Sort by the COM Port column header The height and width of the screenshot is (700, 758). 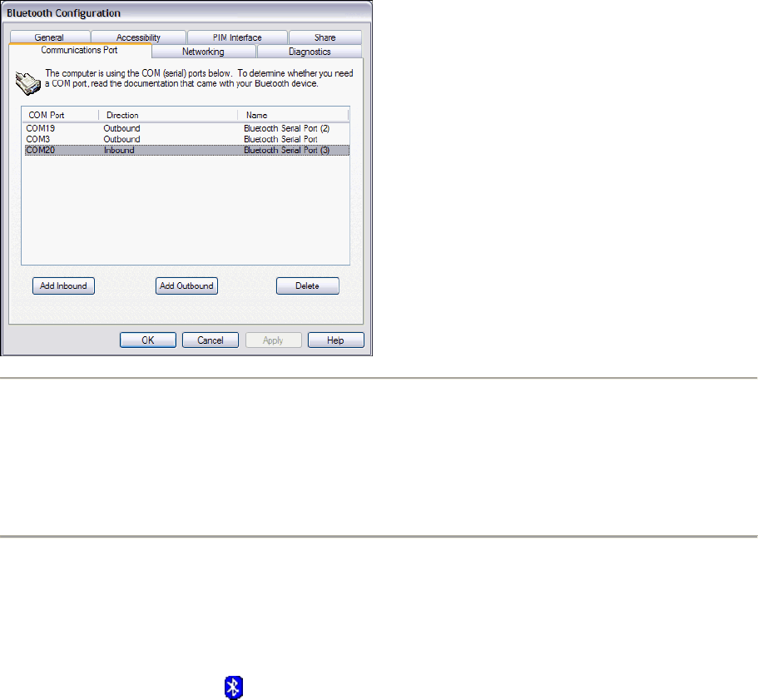click(61, 115)
